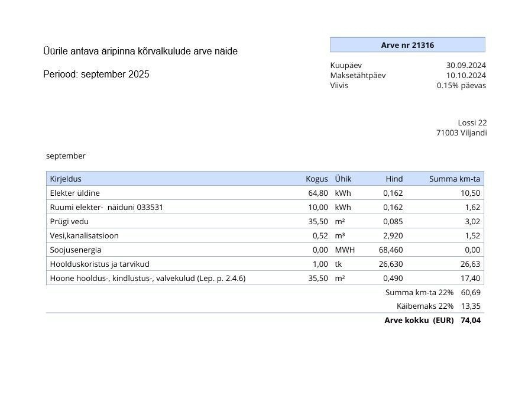This screenshot has height=420, width=512.
Task: Select the 'Prügi vedu' row description
Action: click(x=69, y=221)
